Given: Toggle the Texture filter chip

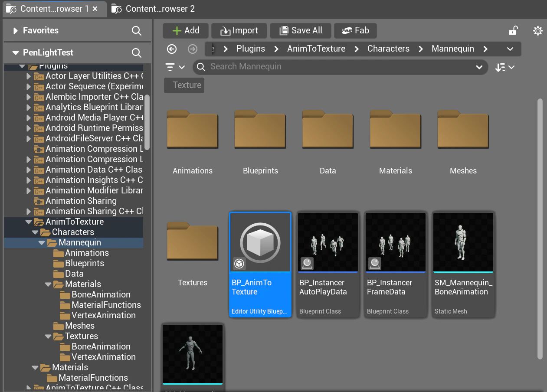Looking at the screenshot, I should pos(184,85).
